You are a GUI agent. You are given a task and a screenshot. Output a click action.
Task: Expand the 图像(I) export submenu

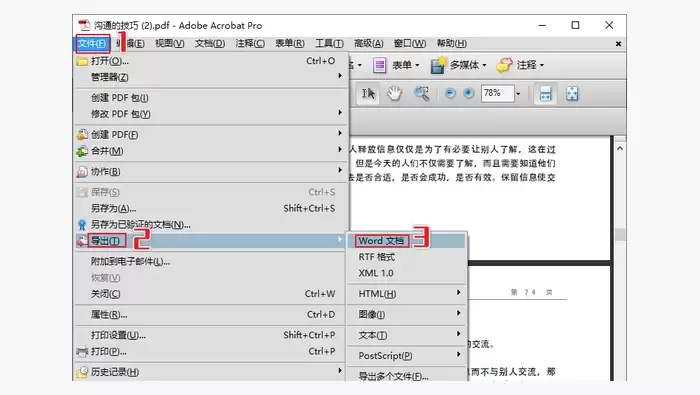coord(406,315)
